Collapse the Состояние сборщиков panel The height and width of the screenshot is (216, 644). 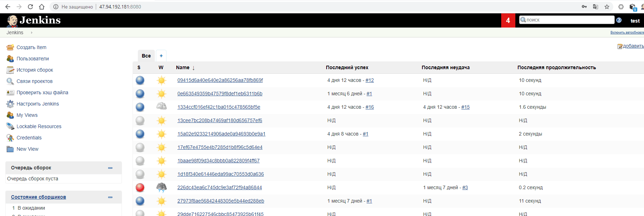click(110, 197)
